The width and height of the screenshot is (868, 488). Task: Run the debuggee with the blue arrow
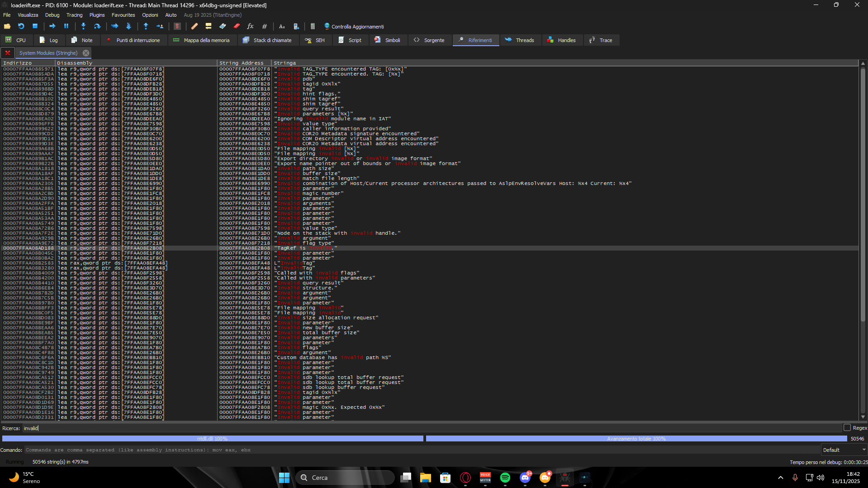click(52, 26)
